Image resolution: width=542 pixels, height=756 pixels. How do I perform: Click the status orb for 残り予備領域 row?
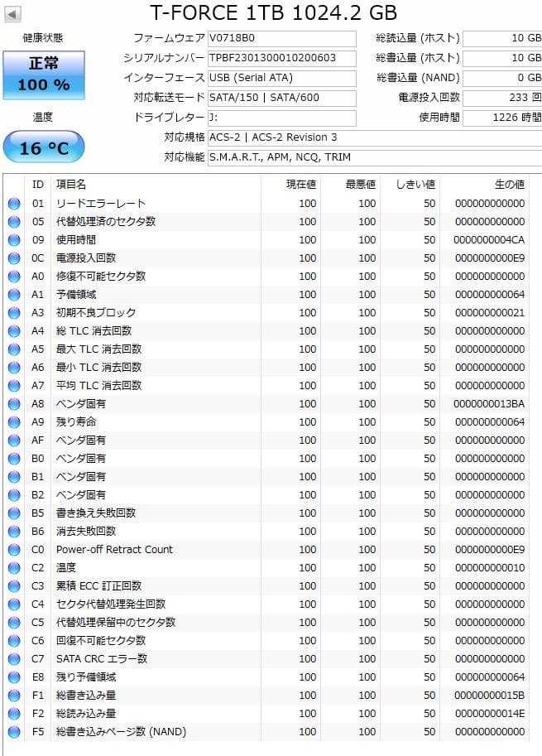(14, 677)
